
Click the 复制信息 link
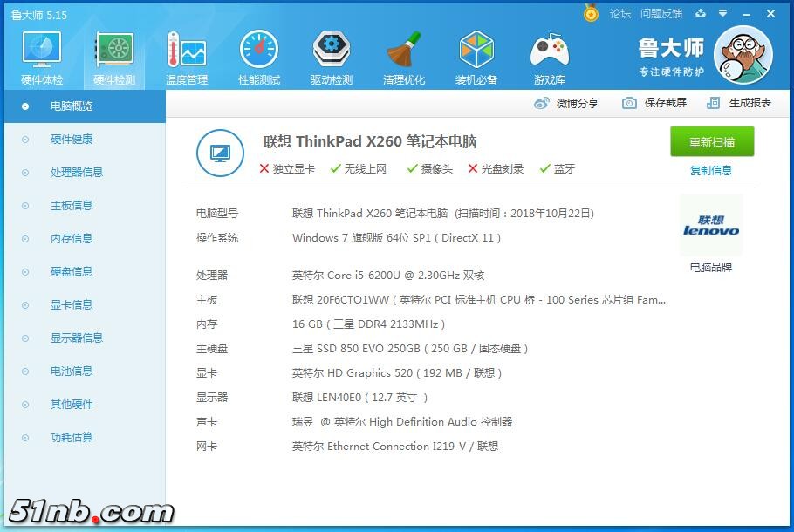pos(711,170)
